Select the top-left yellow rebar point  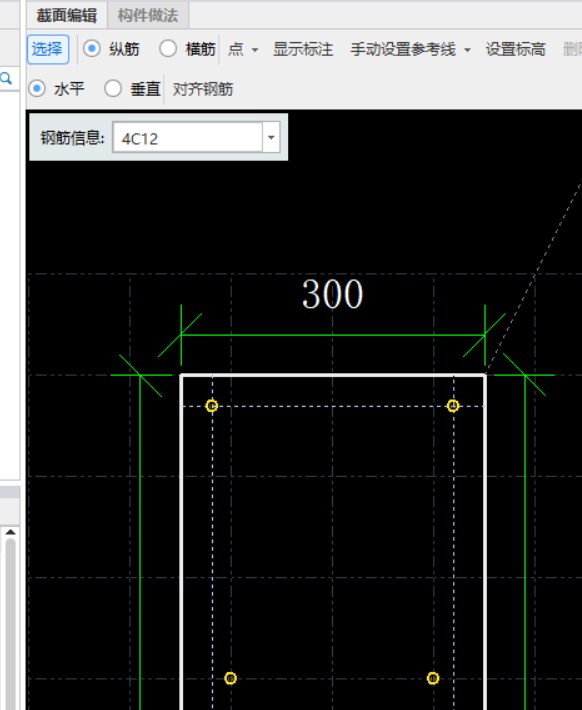tap(212, 406)
